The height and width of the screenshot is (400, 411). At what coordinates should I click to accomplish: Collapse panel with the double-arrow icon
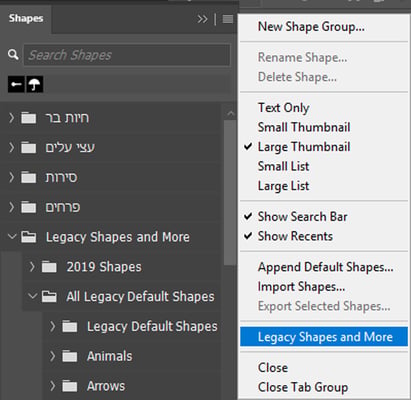click(202, 19)
